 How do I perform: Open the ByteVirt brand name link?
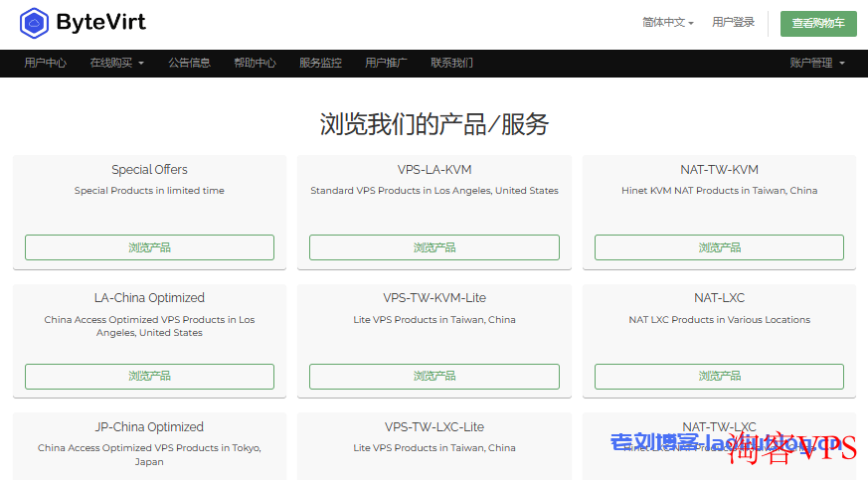(x=100, y=22)
